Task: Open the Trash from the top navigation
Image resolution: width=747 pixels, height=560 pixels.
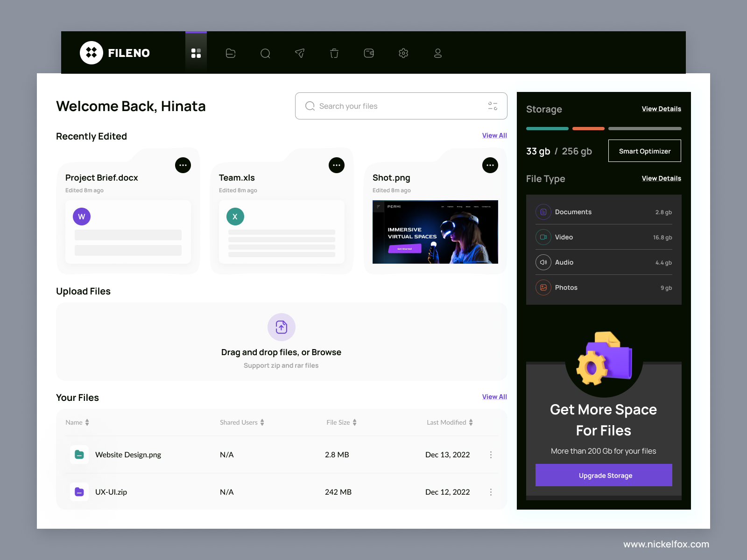Action: pos(334,53)
